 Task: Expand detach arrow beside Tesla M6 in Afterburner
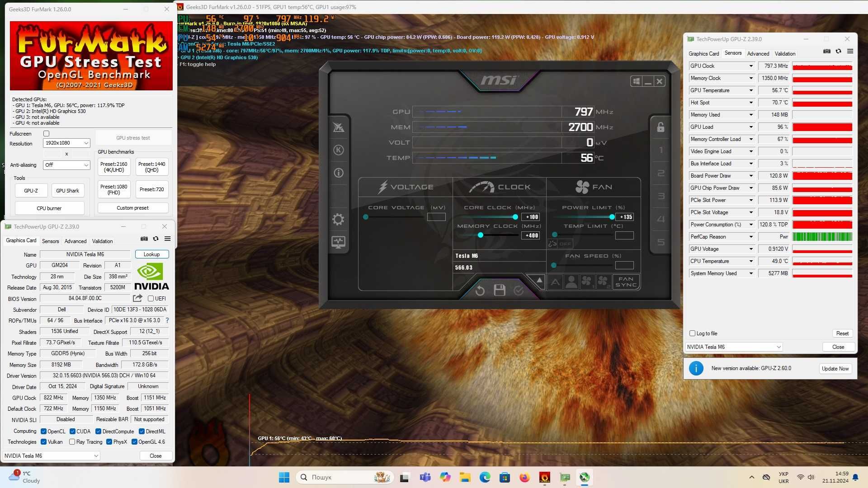click(539, 281)
